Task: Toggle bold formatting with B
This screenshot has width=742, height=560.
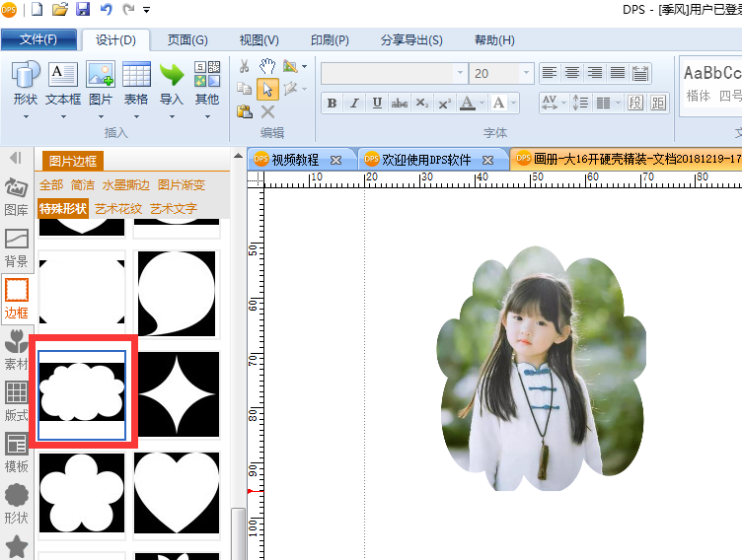Action: pyautogui.click(x=333, y=104)
